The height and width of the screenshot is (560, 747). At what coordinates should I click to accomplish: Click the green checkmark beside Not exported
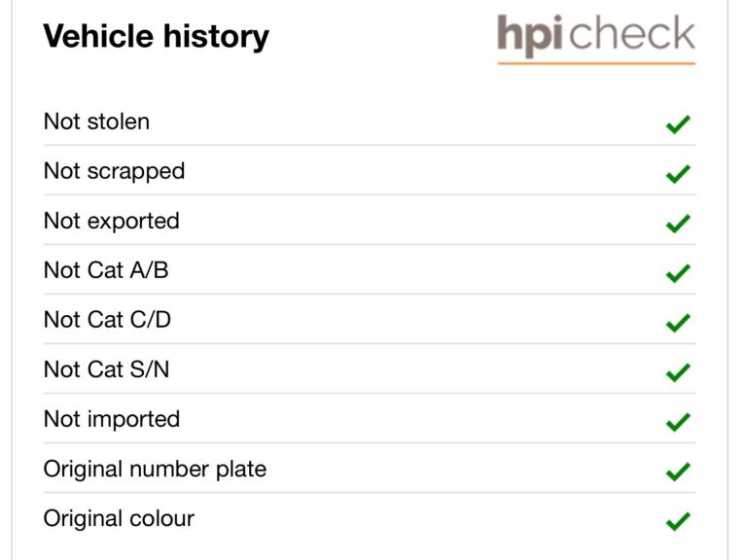pos(678,224)
